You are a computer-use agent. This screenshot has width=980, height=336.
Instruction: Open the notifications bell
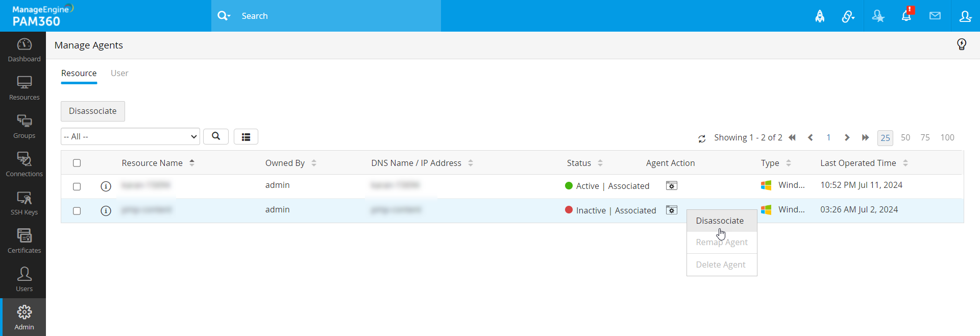pos(906,16)
